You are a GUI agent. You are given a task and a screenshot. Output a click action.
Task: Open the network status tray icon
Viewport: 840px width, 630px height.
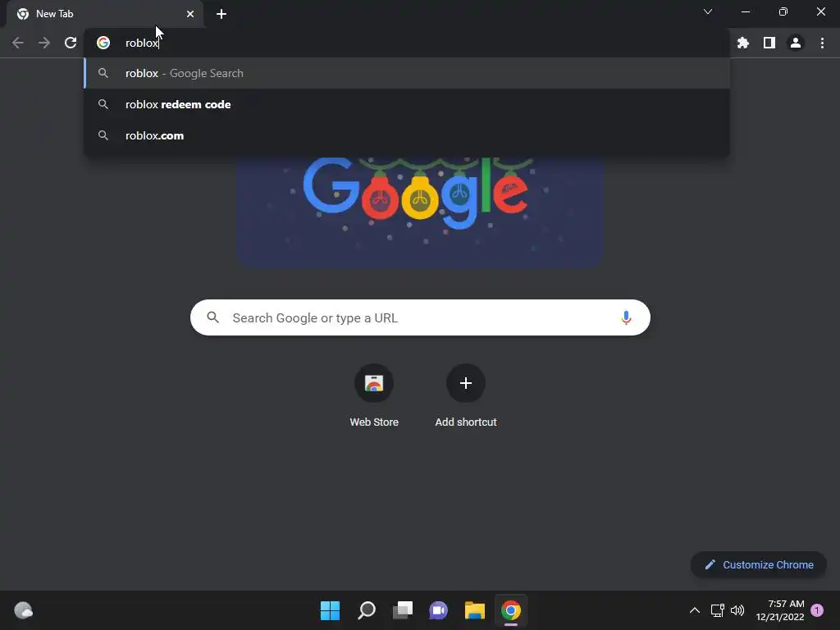coord(717,610)
